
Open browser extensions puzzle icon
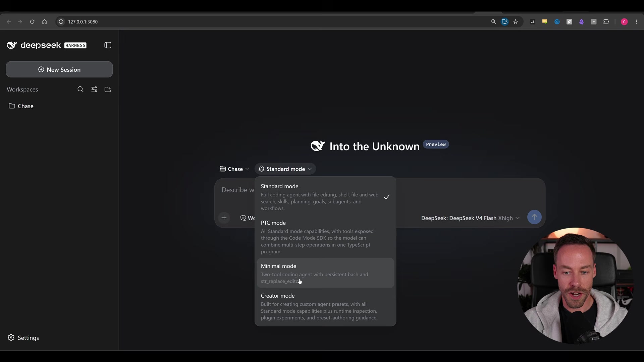pyautogui.click(x=606, y=22)
